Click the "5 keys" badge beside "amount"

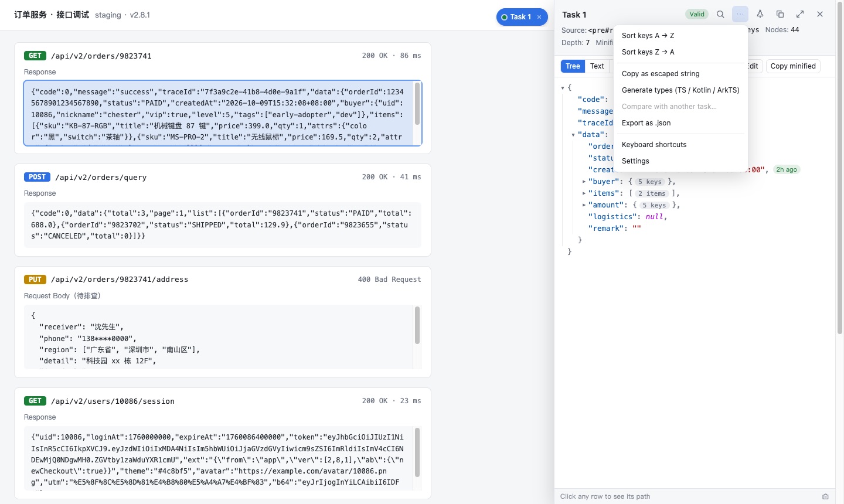pos(654,205)
